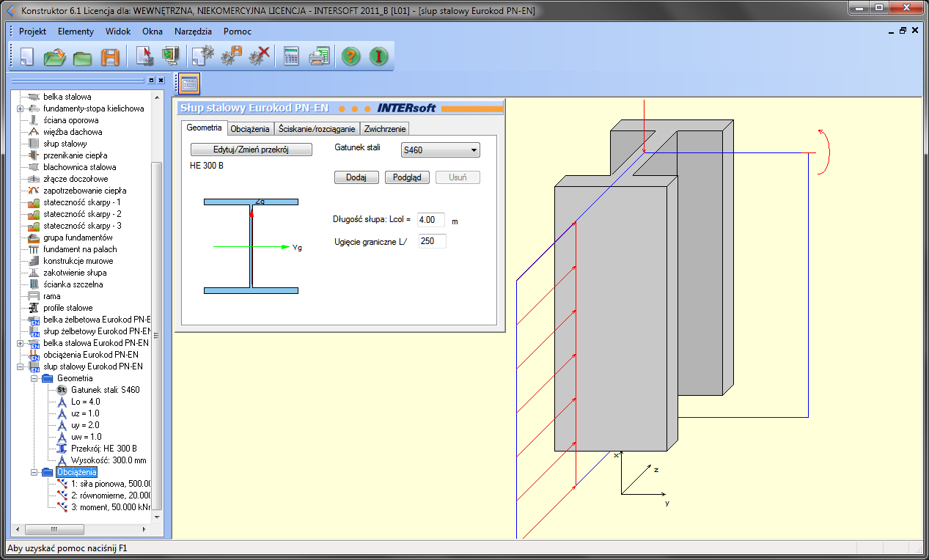
Task: Collapse the Obciążenia tree folder
Action: 34,472
